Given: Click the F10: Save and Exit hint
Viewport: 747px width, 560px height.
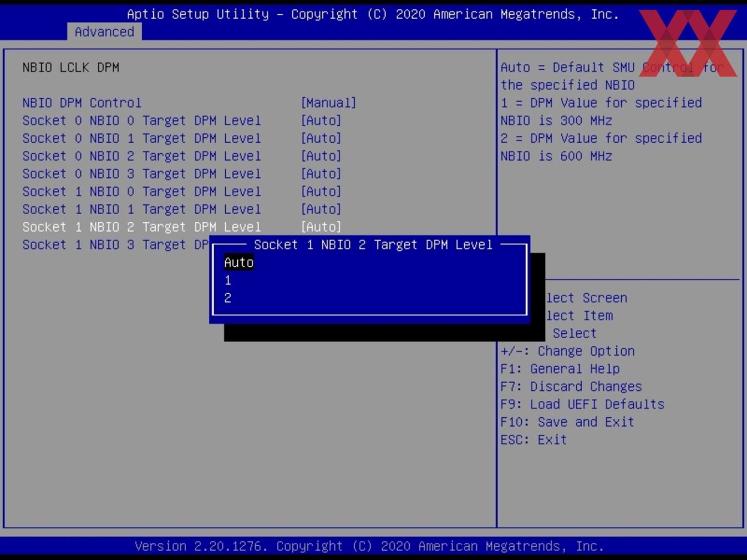Looking at the screenshot, I should 567,422.
